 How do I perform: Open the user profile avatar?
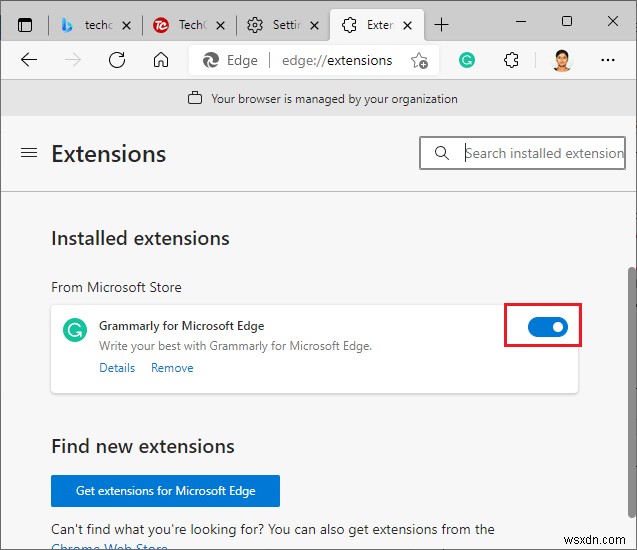(562, 60)
